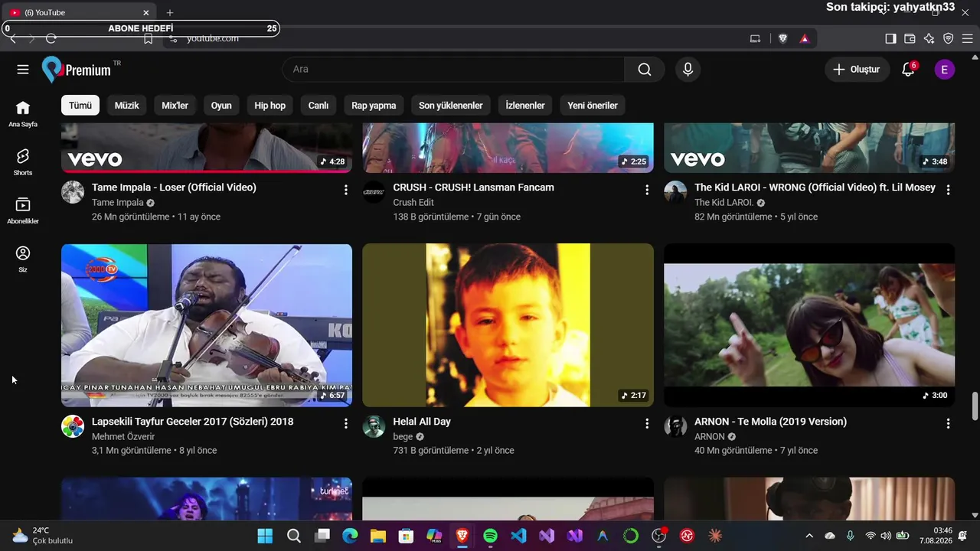980x551 pixels.
Task: Start voice search with microphone icon
Action: click(688, 70)
